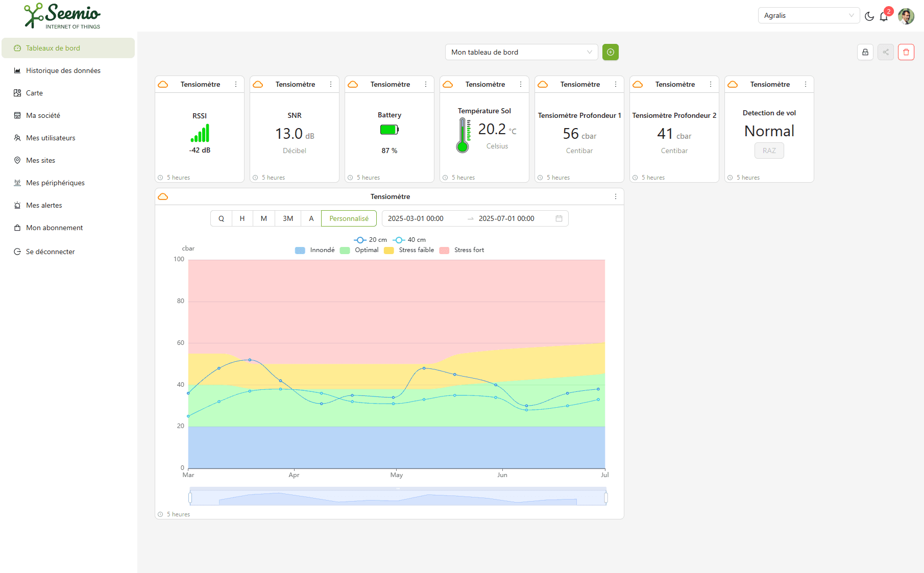Select 'Historique des données' in the sidebar

63,70
